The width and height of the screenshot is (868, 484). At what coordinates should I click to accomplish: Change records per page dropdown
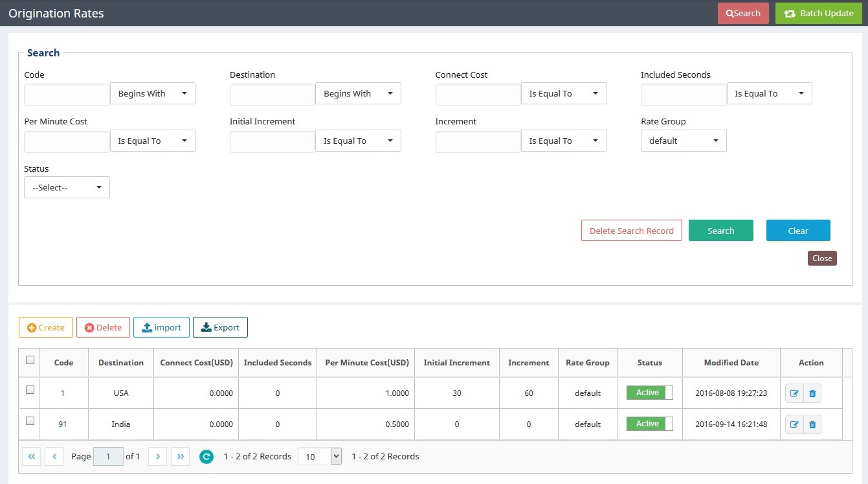tap(320, 457)
